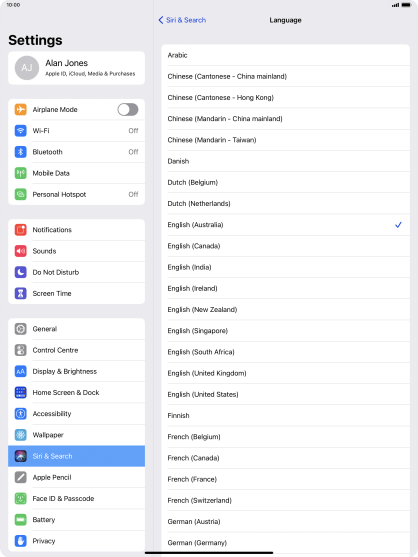Select the checked English (Australia) option
Image resolution: width=418 pixels, height=557 pixels.
286,225
